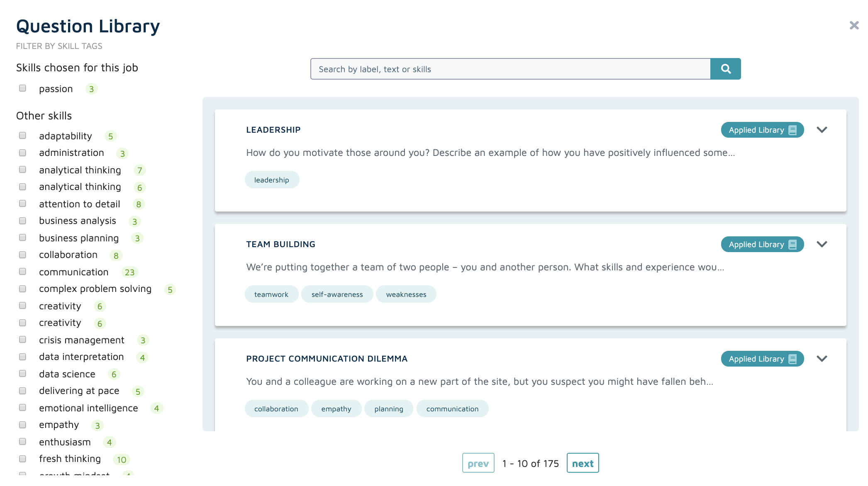Image resolution: width=868 pixels, height=486 pixels.
Task: Click the leadership skill tag
Action: [x=272, y=180]
